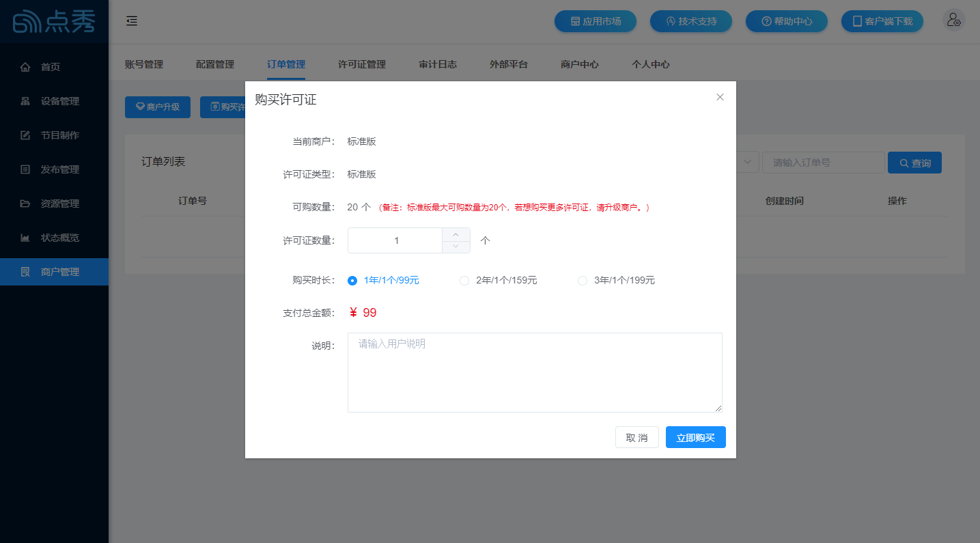Click the red 标准版最大可购数量 note
Viewport: 980px width, 543px height.
(514, 207)
